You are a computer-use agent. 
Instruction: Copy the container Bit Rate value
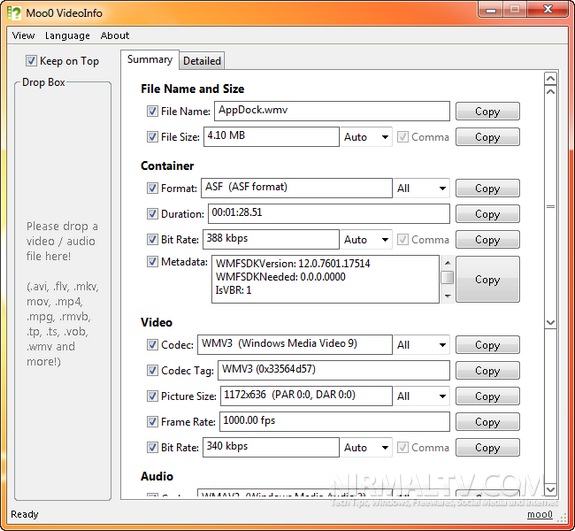[487, 239]
